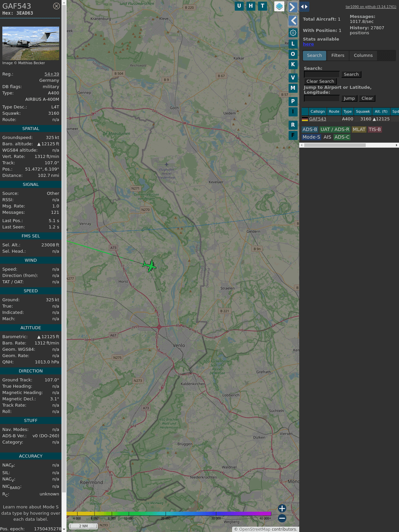Image resolution: width=399 pixels, height=532 pixels.
Task: Click the left-arrow sidebar collapse icon
Action: pos(293,21)
